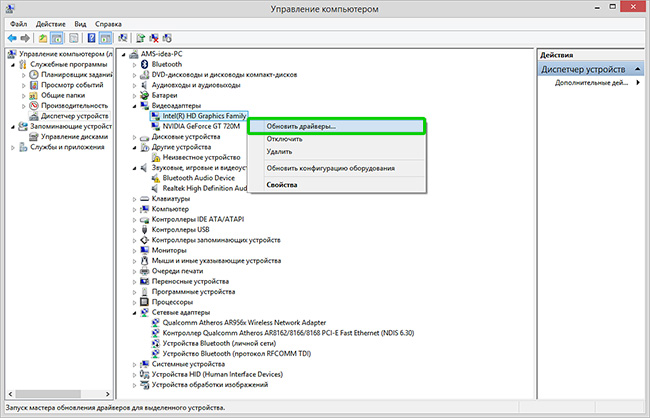Select Realtek High Definition Audio entry

coord(204,188)
